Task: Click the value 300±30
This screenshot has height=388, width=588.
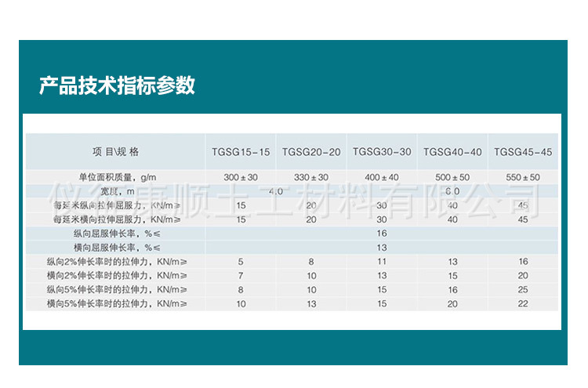Action: (241, 177)
